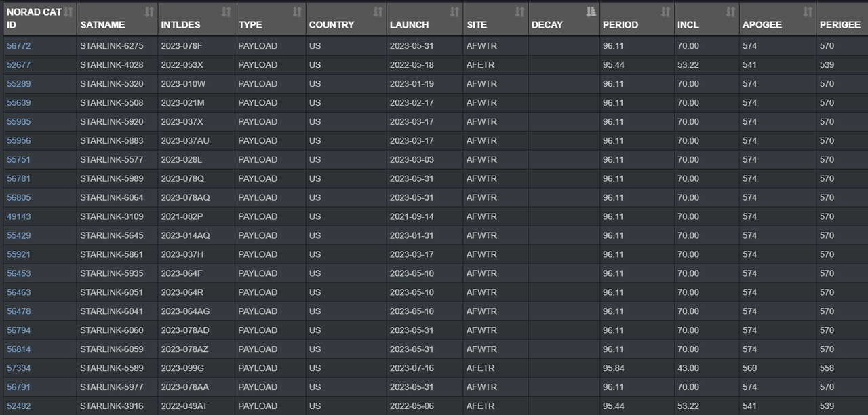Sort table by SATNAME sort icon

click(149, 12)
